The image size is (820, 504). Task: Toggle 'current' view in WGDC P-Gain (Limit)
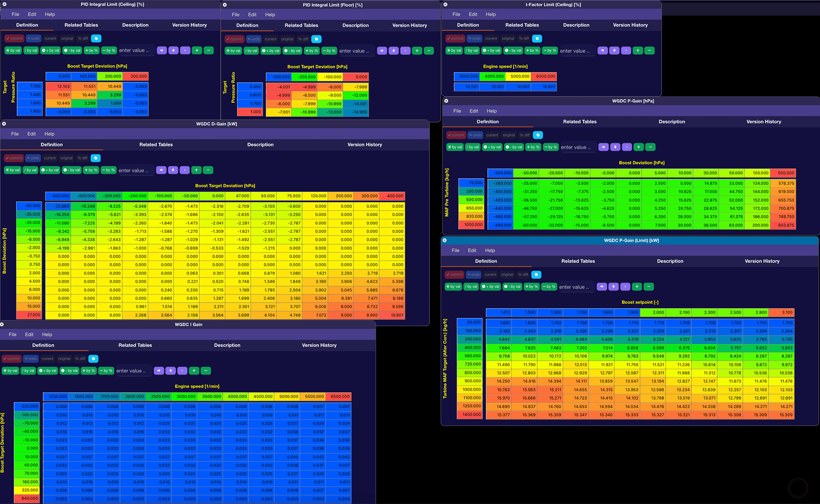[490, 274]
